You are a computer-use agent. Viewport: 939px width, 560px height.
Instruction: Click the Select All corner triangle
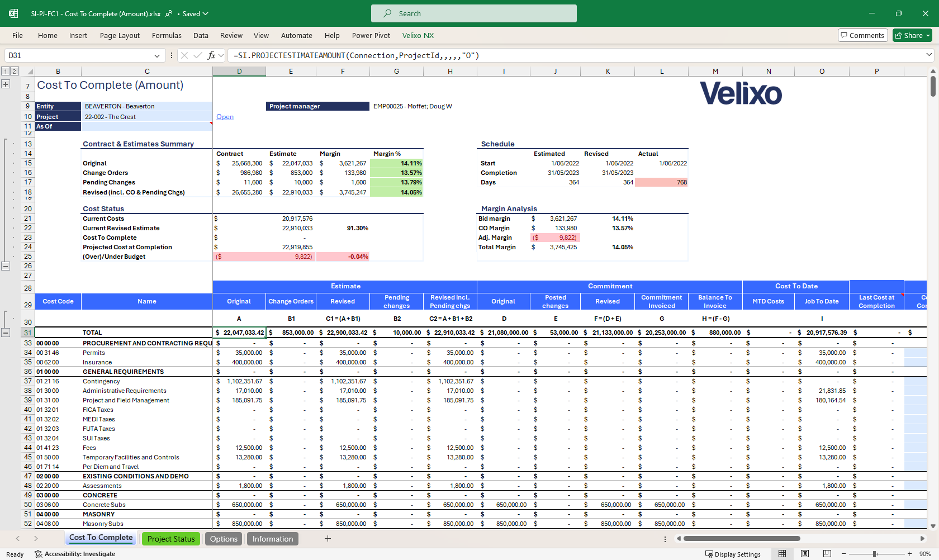[30, 72]
